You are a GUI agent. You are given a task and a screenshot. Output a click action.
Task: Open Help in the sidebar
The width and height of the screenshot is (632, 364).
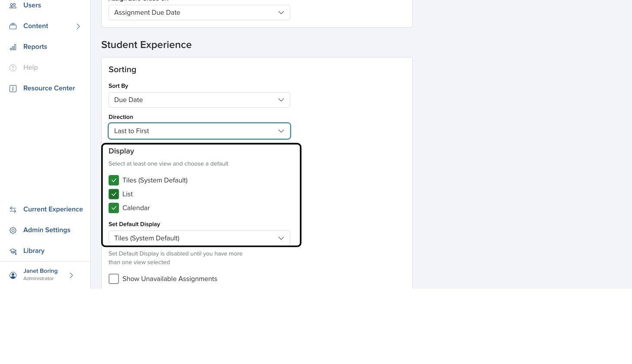[x=30, y=67]
